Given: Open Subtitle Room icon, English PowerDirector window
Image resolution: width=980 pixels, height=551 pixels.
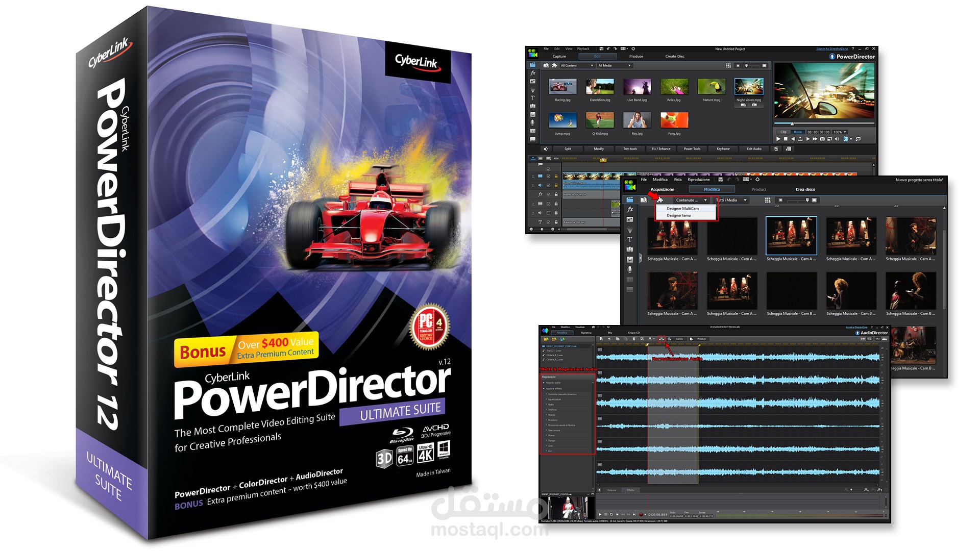Looking at the screenshot, I should point(533,139).
